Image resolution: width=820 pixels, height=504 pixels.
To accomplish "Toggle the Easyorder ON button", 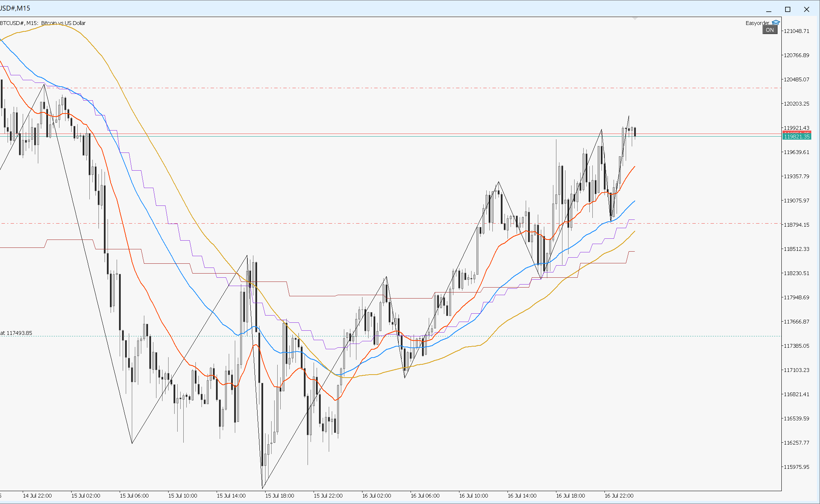I will pos(770,30).
